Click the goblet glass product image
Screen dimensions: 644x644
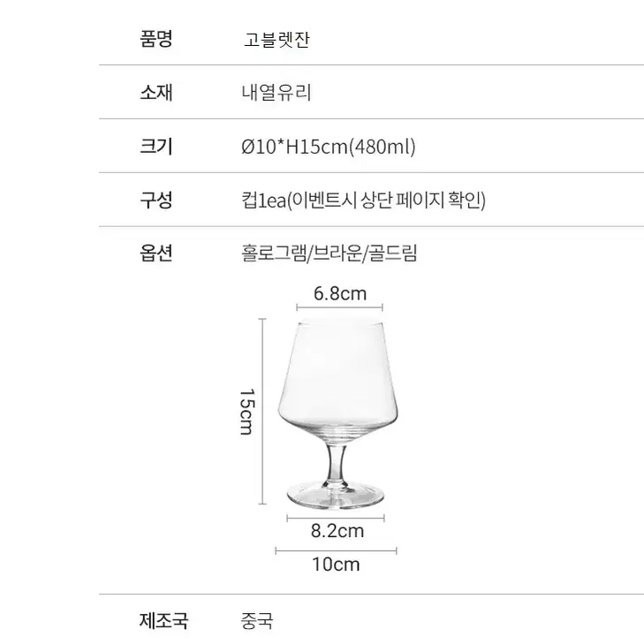338,413
